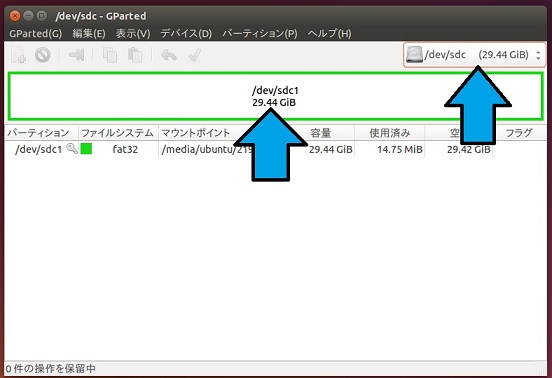Open the デバイス(D) menu
This screenshot has height=378, width=552.
(186, 34)
